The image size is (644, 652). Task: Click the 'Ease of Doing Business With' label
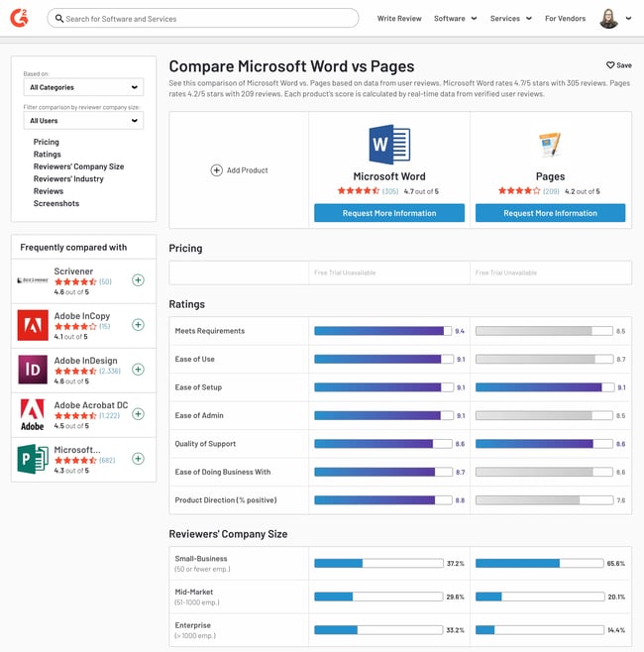click(222, 472)
